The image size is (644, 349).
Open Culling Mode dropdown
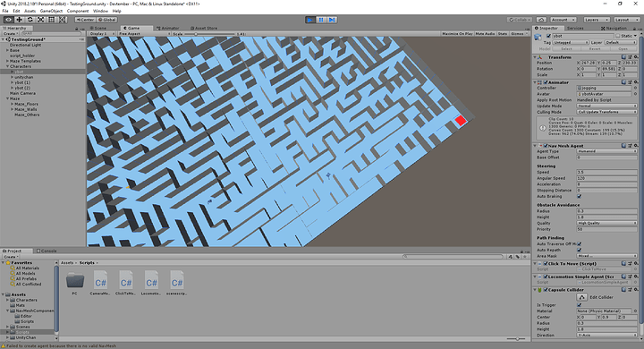click(x=607, y=112)
